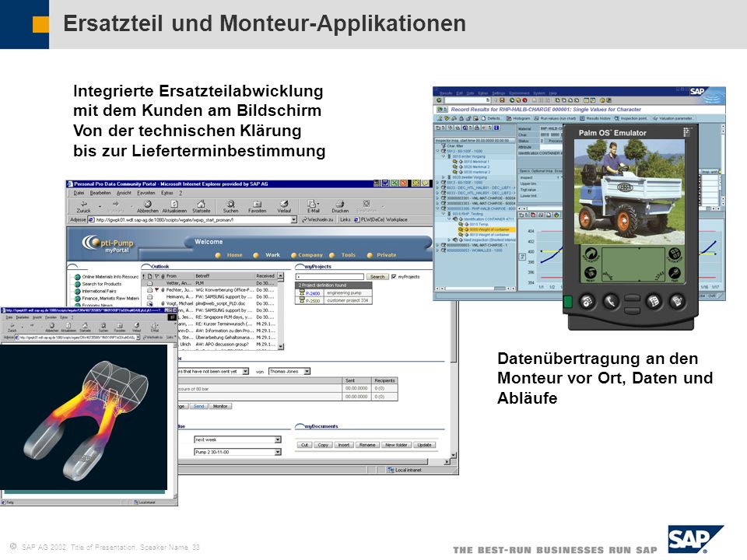This screenshot has width=747, height=560.
Task: Tap the Menu silkscreen icon on Palm emulator
Action: click(591, 273)
